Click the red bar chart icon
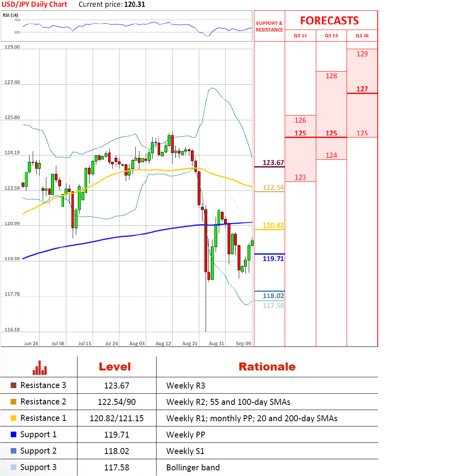The height and width of the screenshot is (476, 460). click(x=40, y=368)
